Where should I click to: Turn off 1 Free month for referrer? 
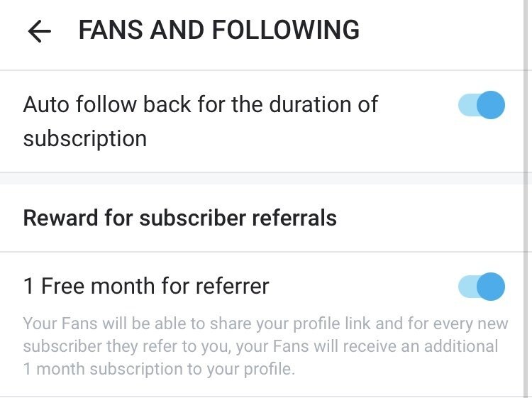click(482, 287)
